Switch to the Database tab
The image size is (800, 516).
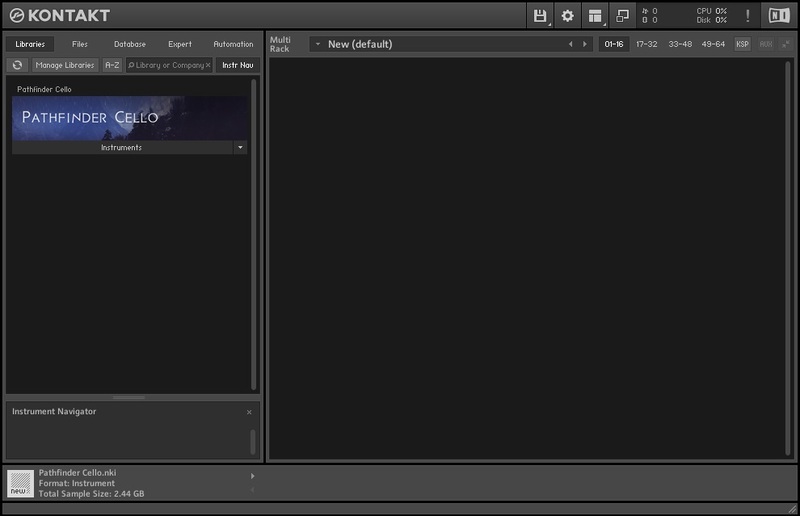(130, 44)
